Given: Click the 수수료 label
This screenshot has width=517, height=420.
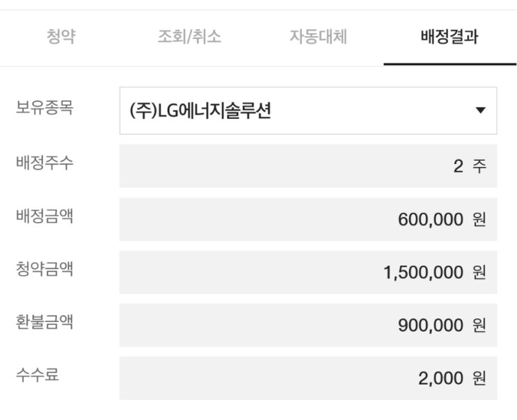Looking at the screenshot, I should click(38, 375).
